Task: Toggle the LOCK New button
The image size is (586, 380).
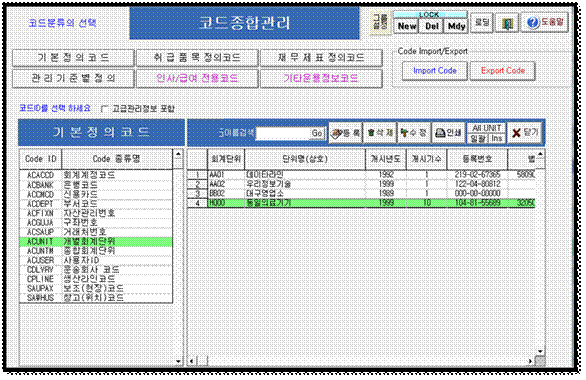Action: pos(407,26)
